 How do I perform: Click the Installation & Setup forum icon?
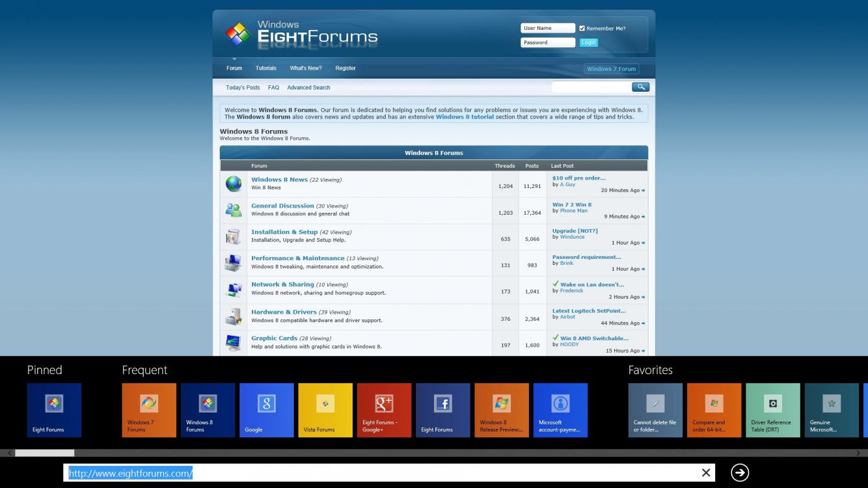tap(234, 236)
